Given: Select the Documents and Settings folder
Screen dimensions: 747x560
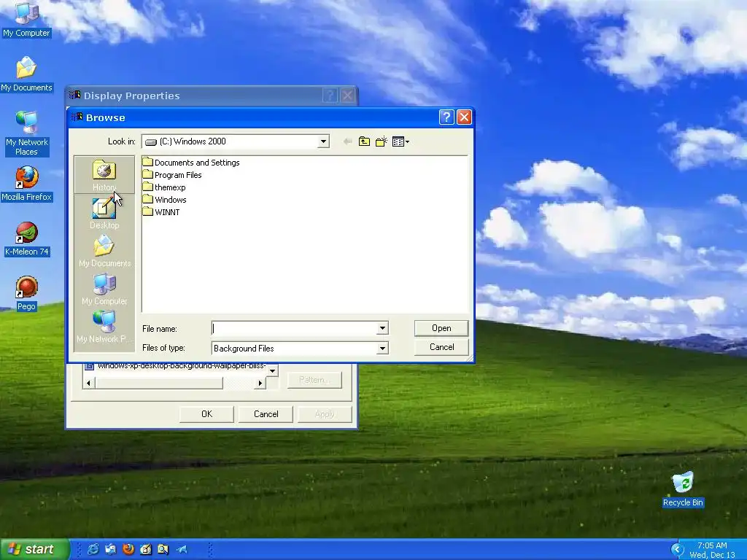Looking at the screenshot, I should (191, 163).
